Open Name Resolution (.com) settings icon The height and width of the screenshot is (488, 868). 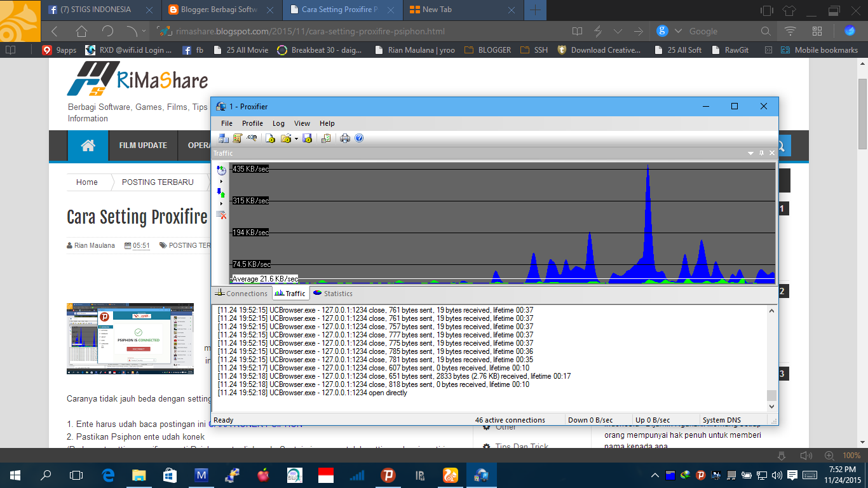pos(252,138)
